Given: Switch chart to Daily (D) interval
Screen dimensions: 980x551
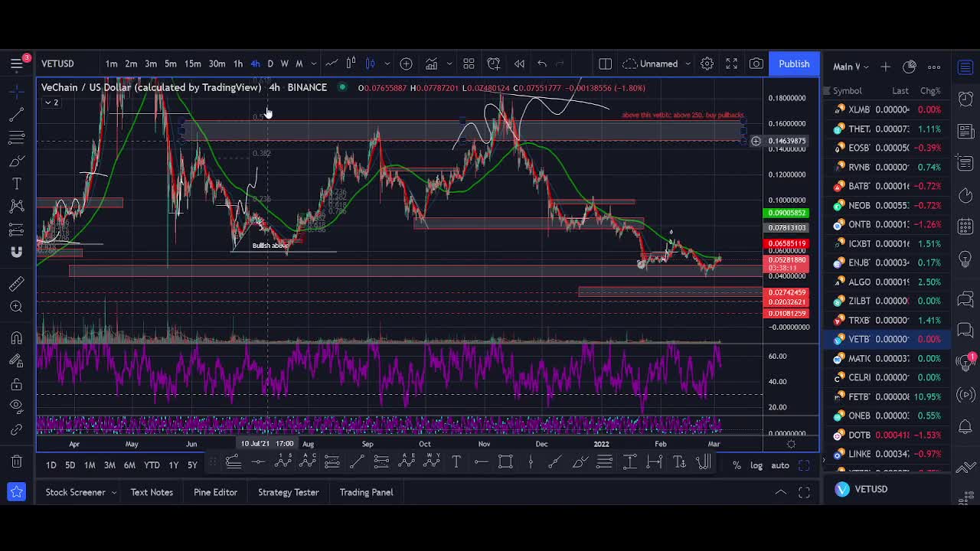Looking at the screenshot, I should 270,64.
